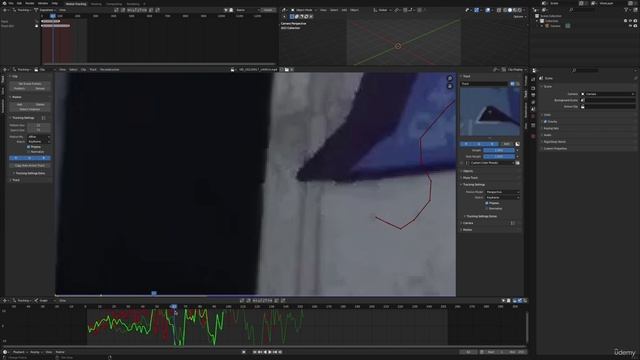Viewport: 640px width, 360px height.
Task: Toggle the track lock icon
Action: [x=518, y=84]
